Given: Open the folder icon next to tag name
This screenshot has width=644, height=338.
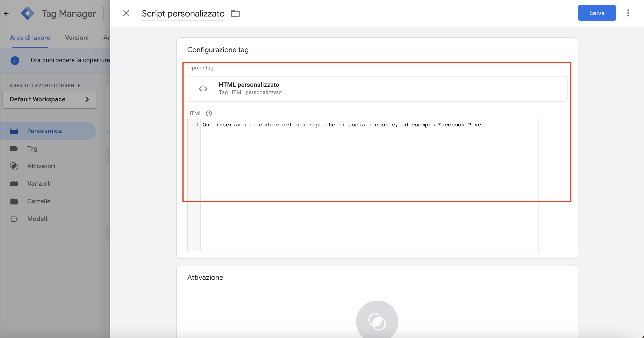Looking at the screenshot, I should click(x=235, y=13).
